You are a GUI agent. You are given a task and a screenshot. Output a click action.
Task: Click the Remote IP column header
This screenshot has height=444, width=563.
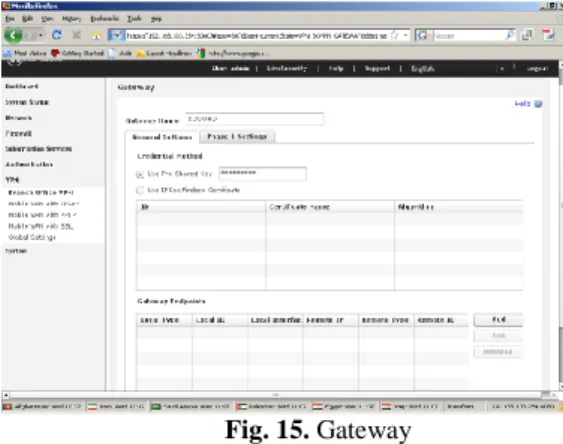coord(330,320)
